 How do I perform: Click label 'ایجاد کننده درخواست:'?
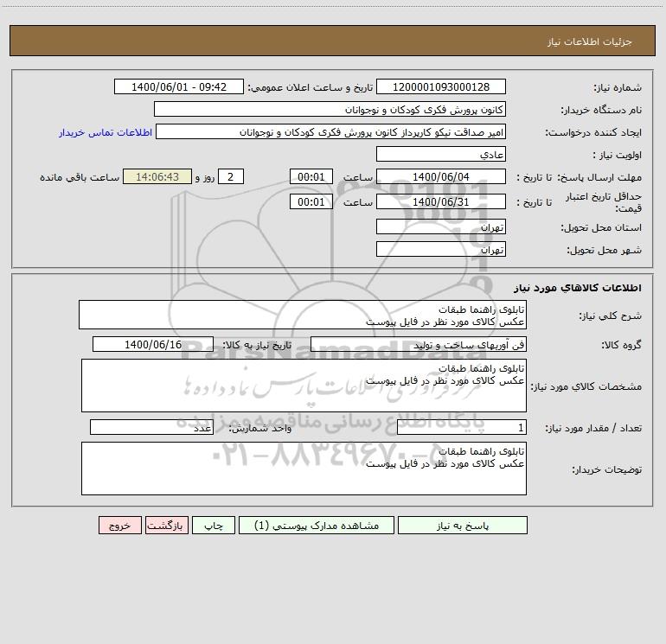(x=593, y=133)
